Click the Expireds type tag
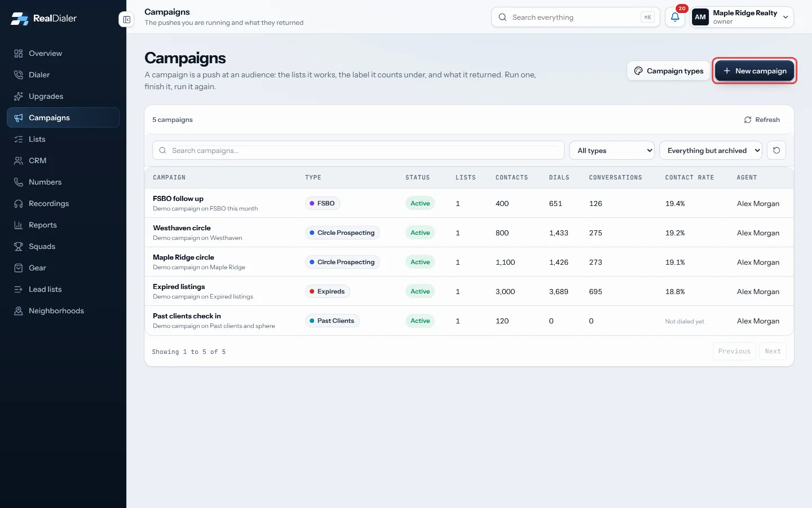The image size is (812, 508). point(328,292)
